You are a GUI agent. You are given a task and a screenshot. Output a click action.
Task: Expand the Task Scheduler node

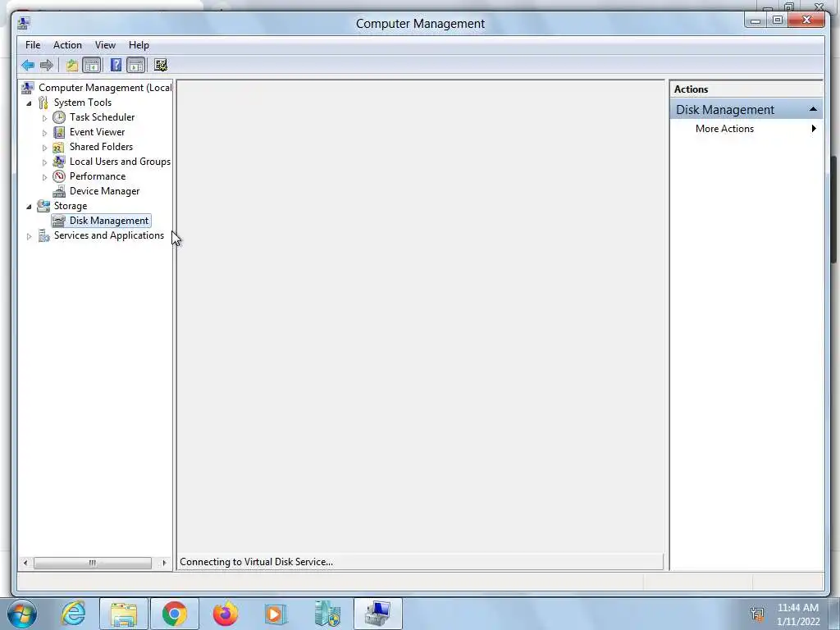tap(44, 118)
